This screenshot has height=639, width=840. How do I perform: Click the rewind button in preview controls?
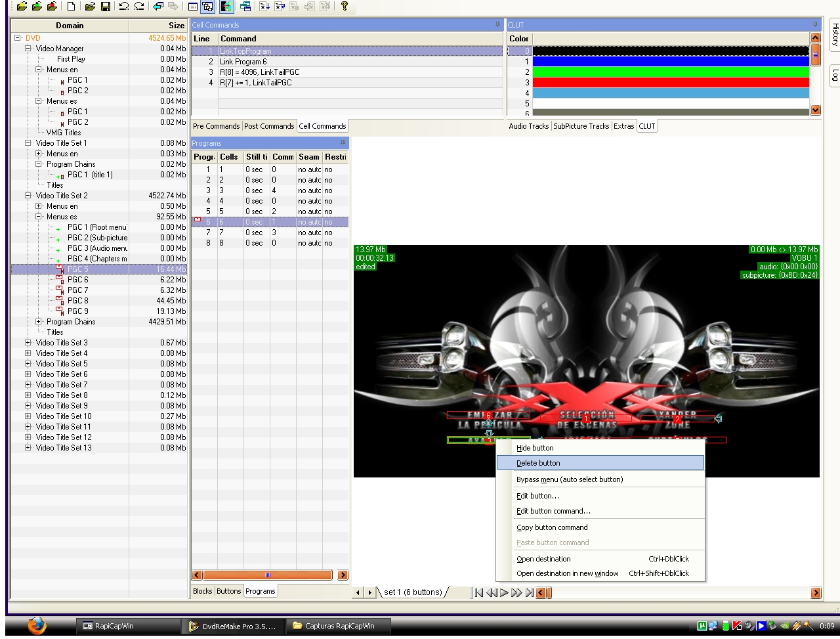492,593
